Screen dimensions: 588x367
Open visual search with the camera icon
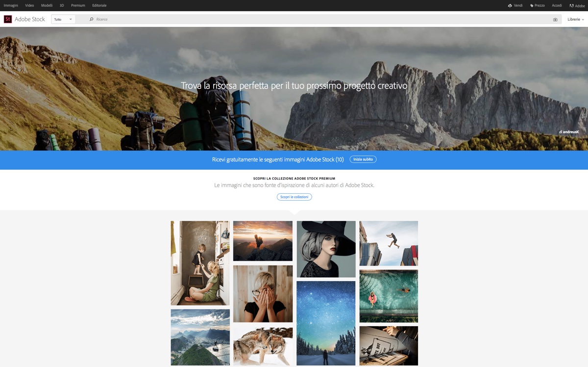(x=555, y=19)
